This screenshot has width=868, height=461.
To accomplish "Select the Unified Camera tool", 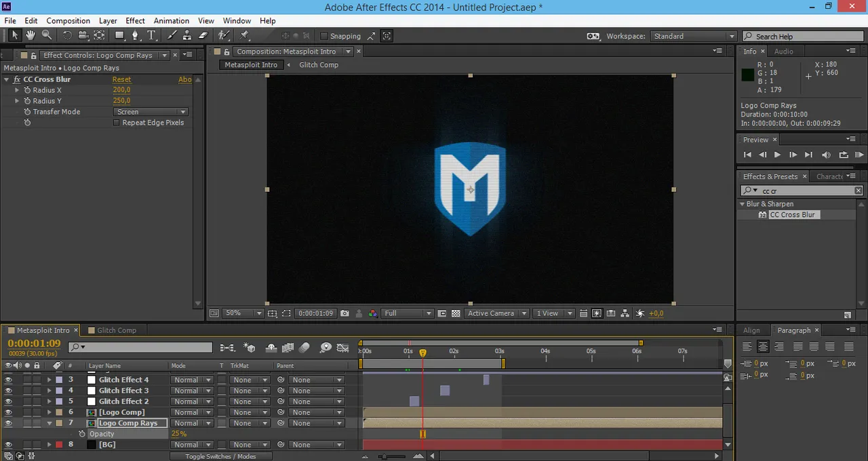I will (x=83, y=35).
